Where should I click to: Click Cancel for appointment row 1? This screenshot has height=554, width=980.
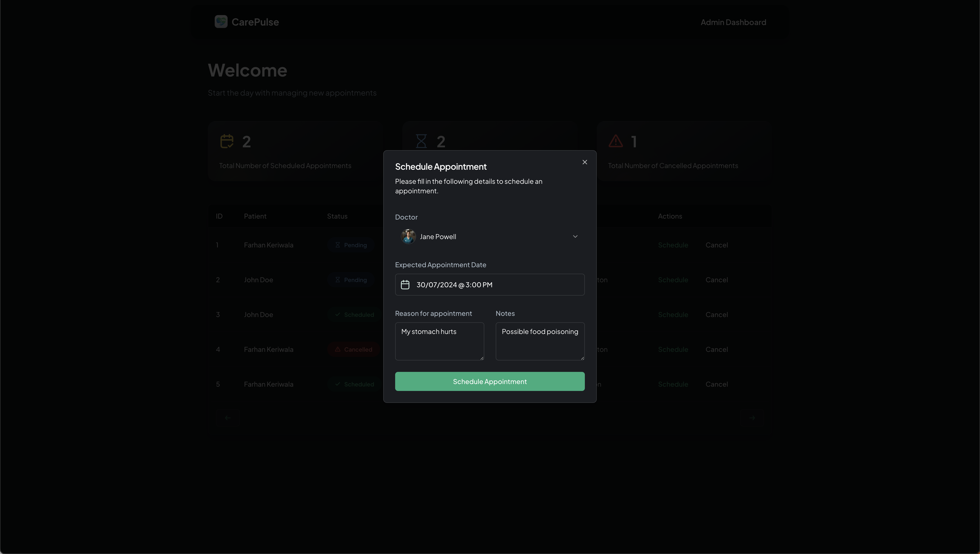[x=717, y=245]
